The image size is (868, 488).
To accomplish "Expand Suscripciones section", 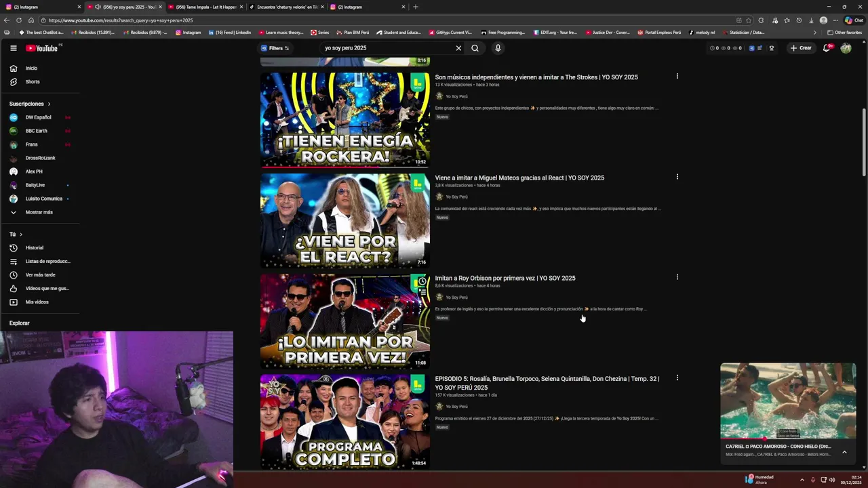I will pyautogui.click(x=30, y=104).
